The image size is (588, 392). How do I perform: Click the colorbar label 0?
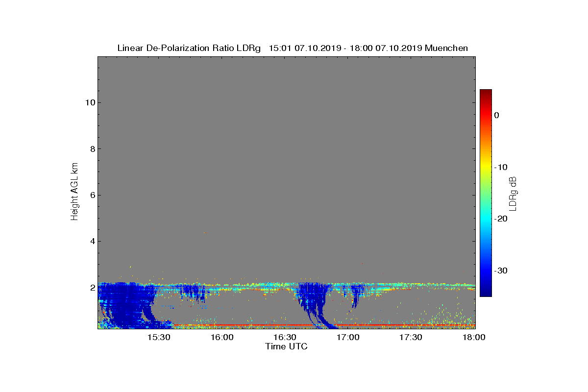tap(496, 115)
